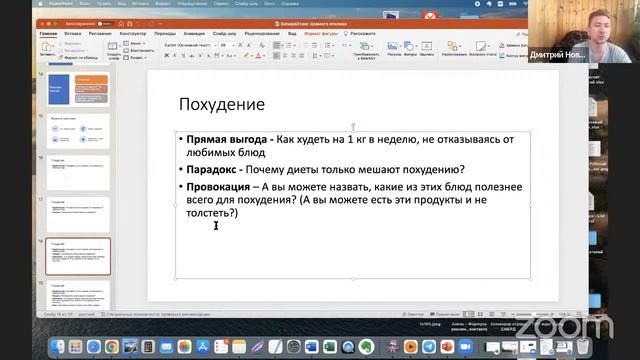
Task: Switch to the Переходы ribbon tab
Action: (165, 33)
